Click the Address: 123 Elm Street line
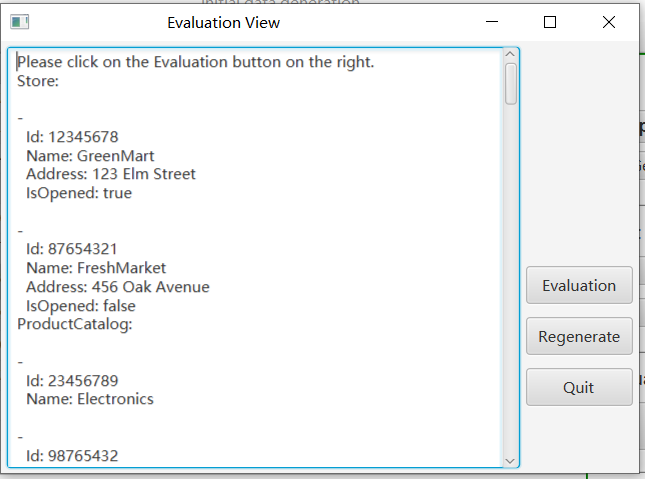 point(110,174)
